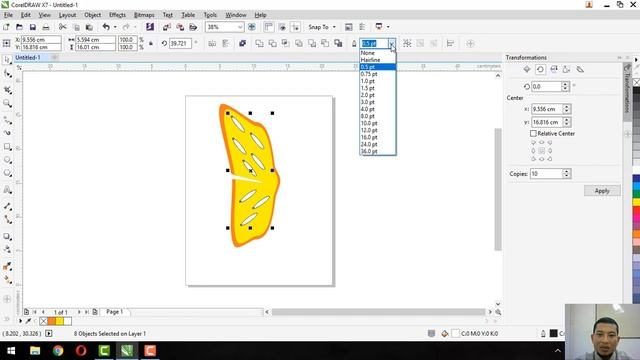The width and height of the screenshot is (640, 360).
Task: Click the rotation angle field showing 39.721
Action: click(x=180, y=43)
